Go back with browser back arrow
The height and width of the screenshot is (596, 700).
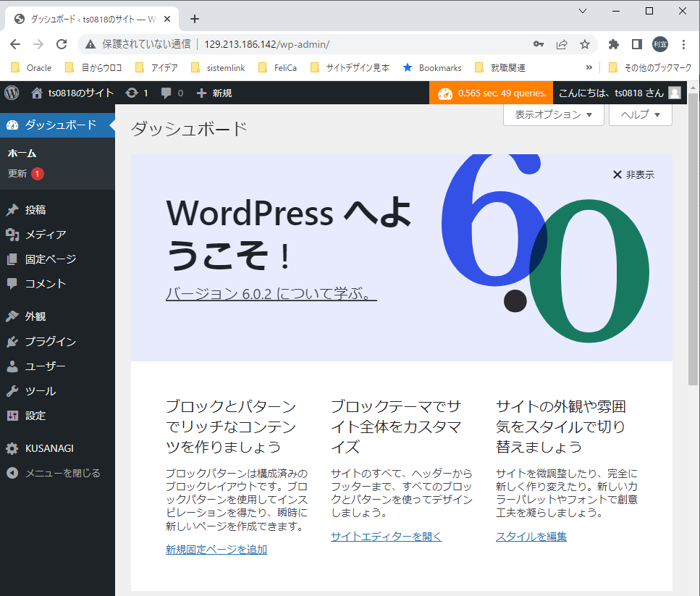point(15,43)
